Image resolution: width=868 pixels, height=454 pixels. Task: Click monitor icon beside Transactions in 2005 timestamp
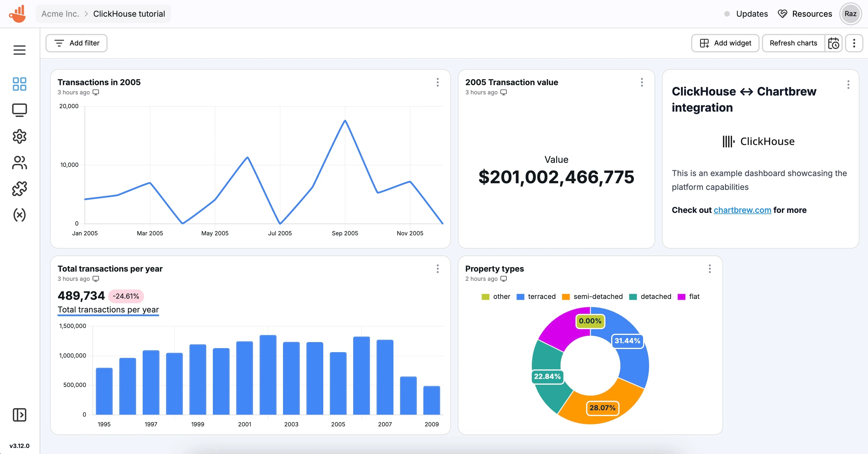click(96, 92)
